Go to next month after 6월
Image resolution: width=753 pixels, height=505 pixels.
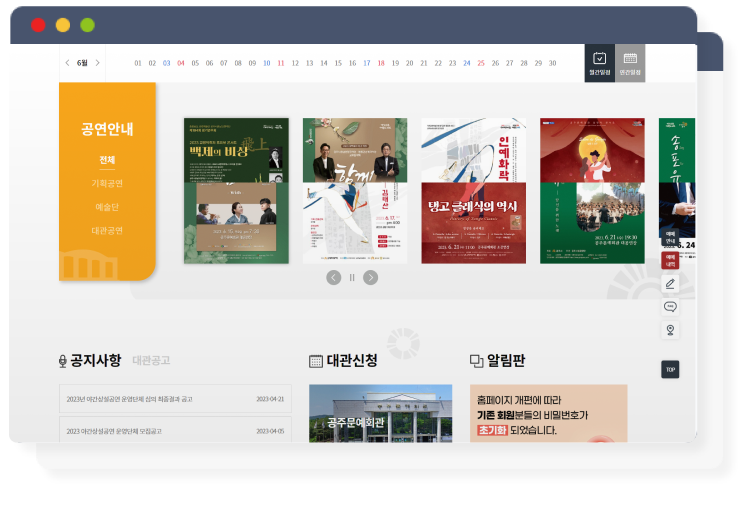coord(98,63)
